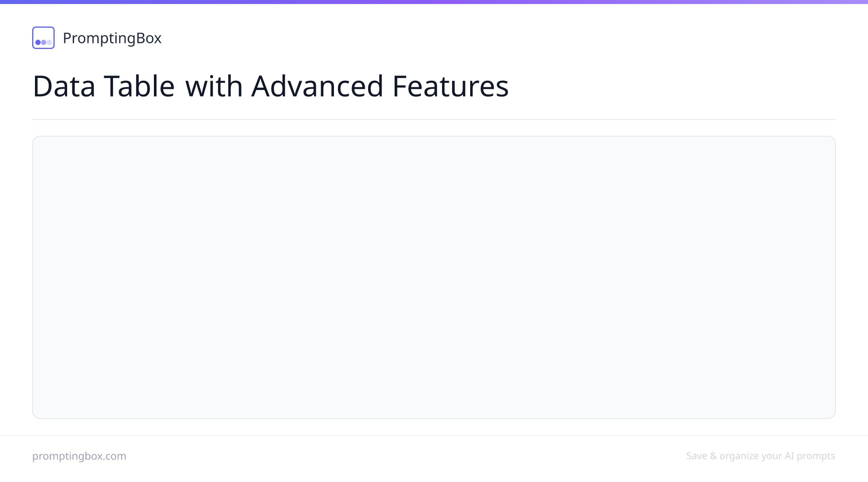Image resolution: width=868 pixels, height=482 pixels.
Task: Open the promptingbox.com footer link
Action: 79,456
